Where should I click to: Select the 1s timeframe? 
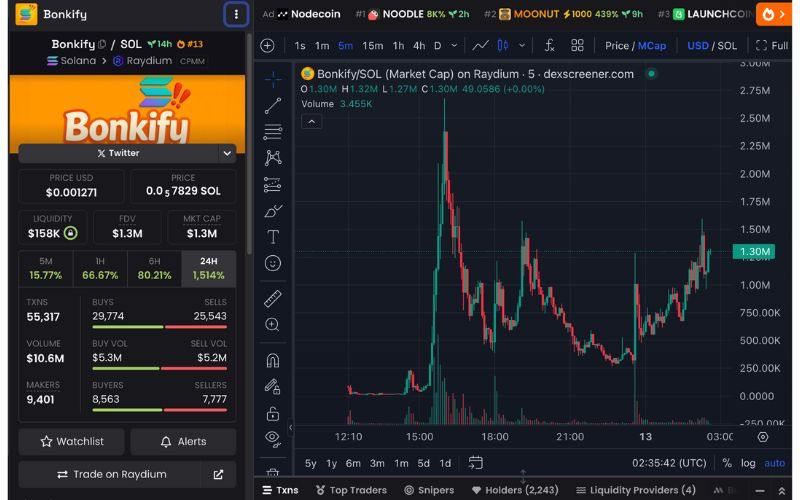coord(300,45)
